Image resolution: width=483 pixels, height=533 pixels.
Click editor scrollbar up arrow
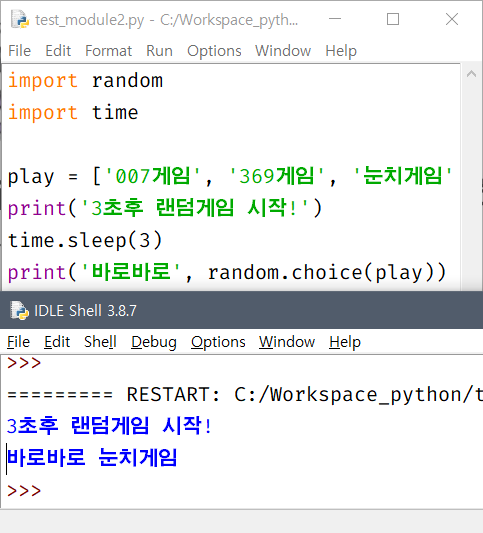click(471, 74)
